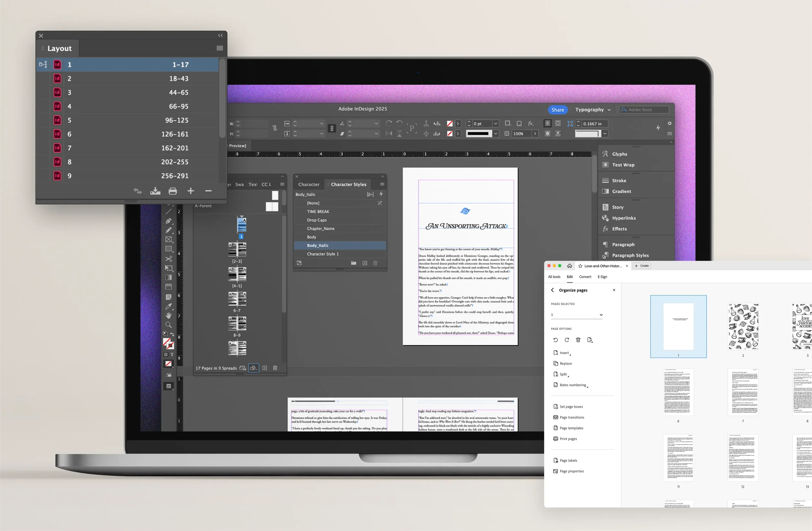Open the Convert menu in Acrobat
The height and width of the screenshot is (531, 812).
pos(585,277)
